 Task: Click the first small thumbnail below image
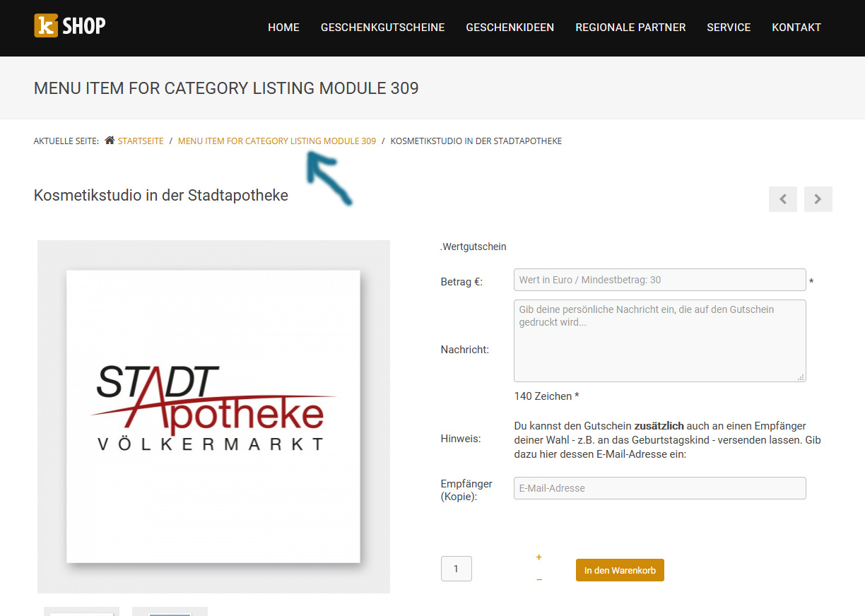point(81,611)
